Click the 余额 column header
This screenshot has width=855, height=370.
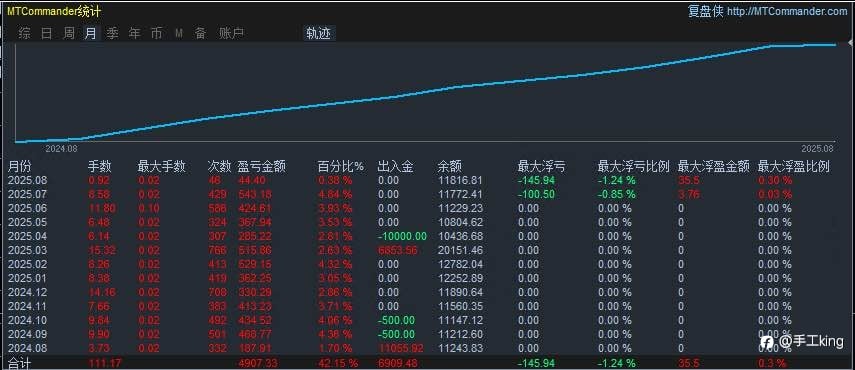click(x=450, y=166)
